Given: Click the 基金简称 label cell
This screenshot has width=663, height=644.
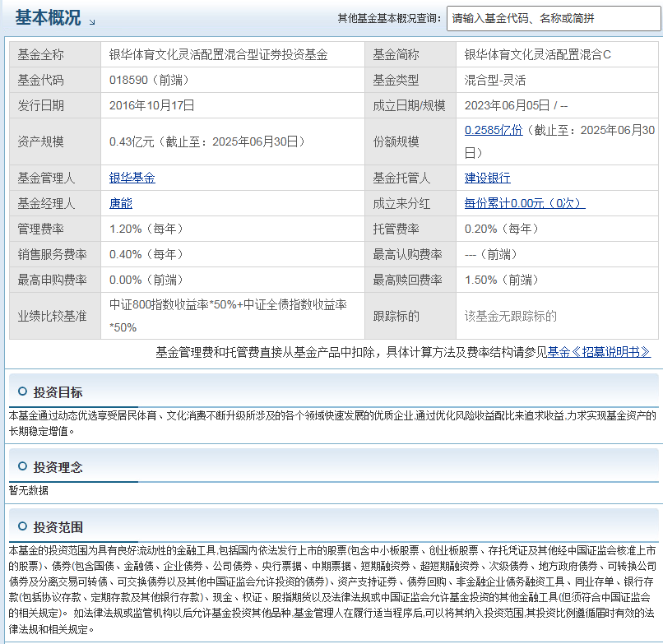Looking at the screenshot, I should pyautogui.click(x=410, y=54).
